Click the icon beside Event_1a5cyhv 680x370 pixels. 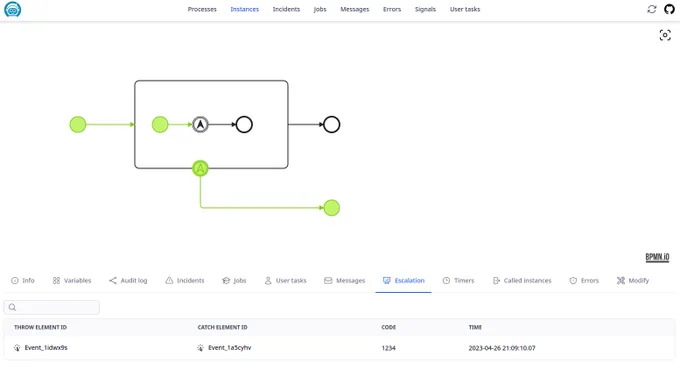[x=200, y=348]
